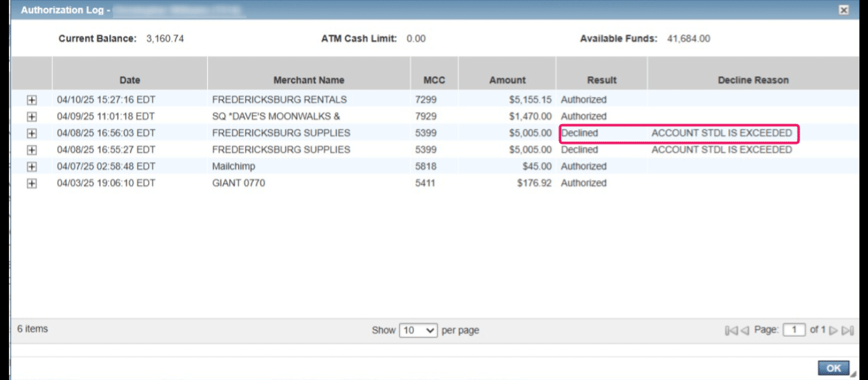Expand the 16:55:27 FREDERICKSBURG SUPPLIES row

32,150
